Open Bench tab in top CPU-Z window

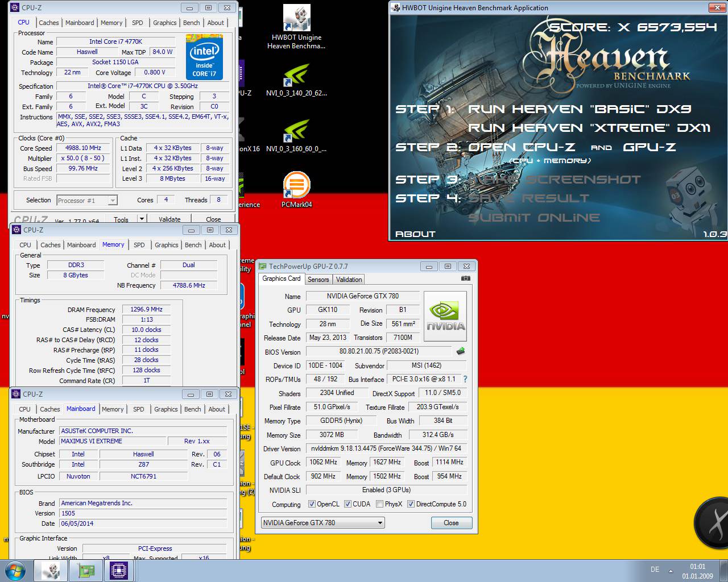click(192, 23)
